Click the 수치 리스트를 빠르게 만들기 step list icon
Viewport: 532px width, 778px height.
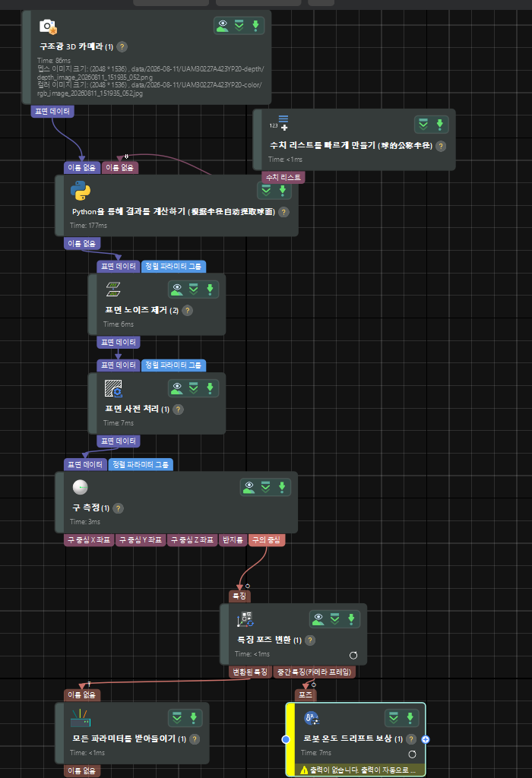(279, 122)
